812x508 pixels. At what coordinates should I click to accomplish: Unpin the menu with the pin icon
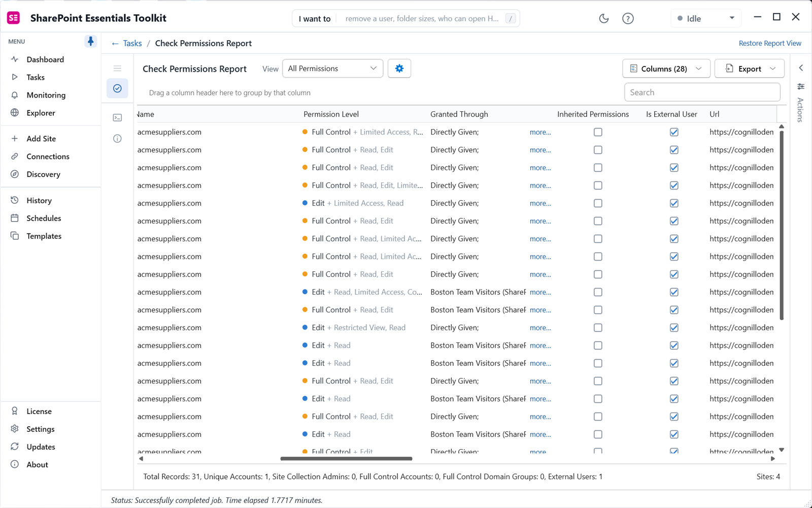(90, 41)
